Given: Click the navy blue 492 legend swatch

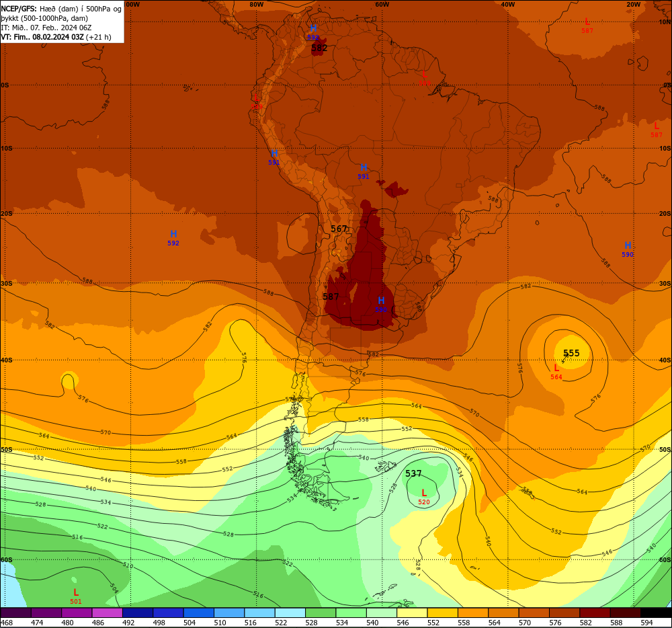Looking at the screenshot, I should [138, 613].
